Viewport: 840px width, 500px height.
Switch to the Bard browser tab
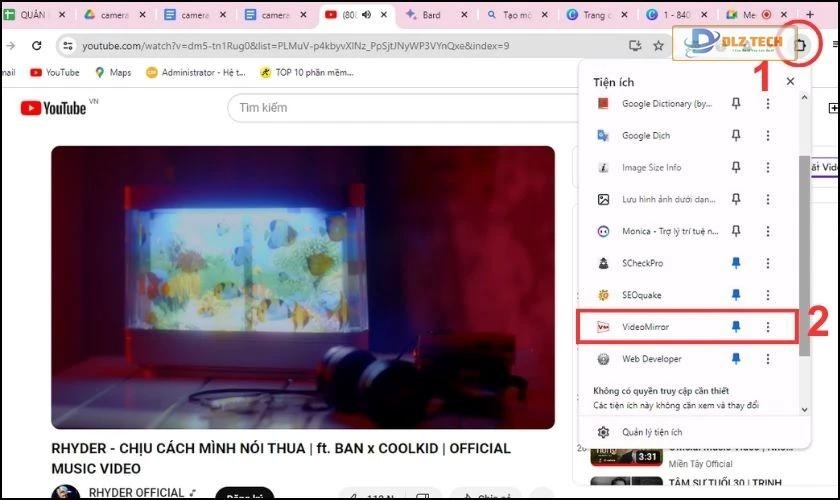click(x=430, y=15)
